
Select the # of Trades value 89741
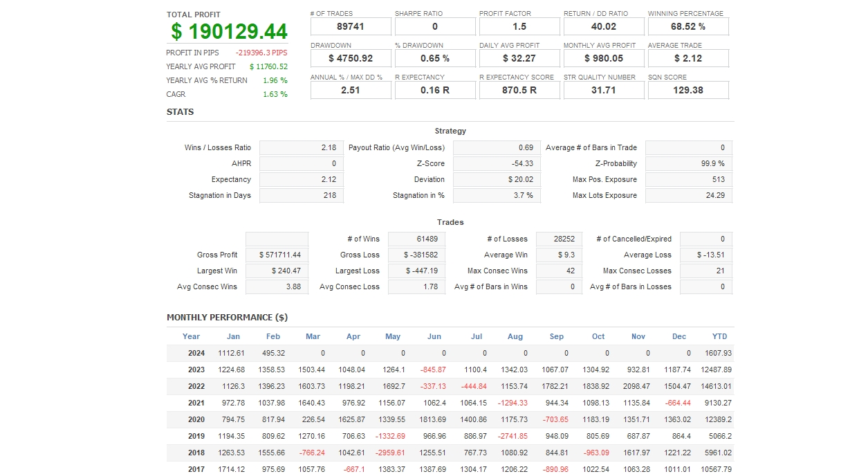pos(351,27)
